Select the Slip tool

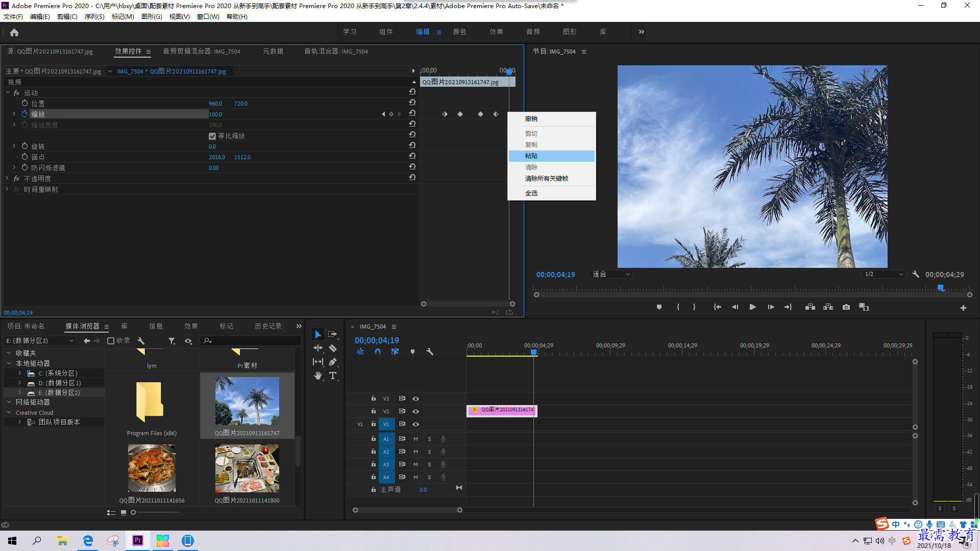[x=318, y=362]
